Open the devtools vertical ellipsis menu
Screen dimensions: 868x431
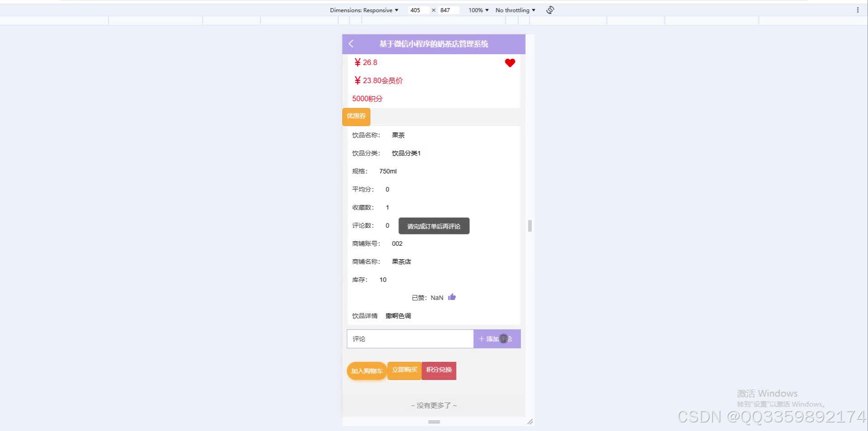click(859, 9)
